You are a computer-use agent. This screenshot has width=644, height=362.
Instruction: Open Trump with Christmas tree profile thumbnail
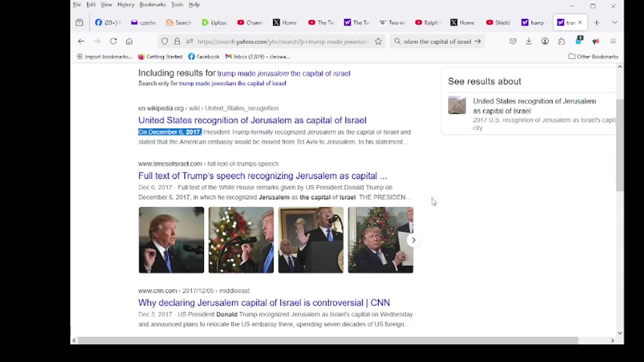click(241, 240)
